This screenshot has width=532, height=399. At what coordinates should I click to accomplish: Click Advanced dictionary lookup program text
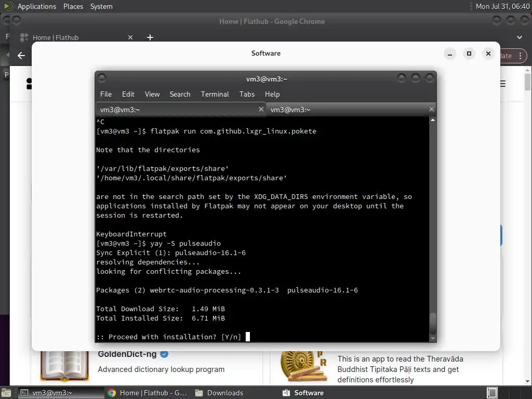coord(161,369)
